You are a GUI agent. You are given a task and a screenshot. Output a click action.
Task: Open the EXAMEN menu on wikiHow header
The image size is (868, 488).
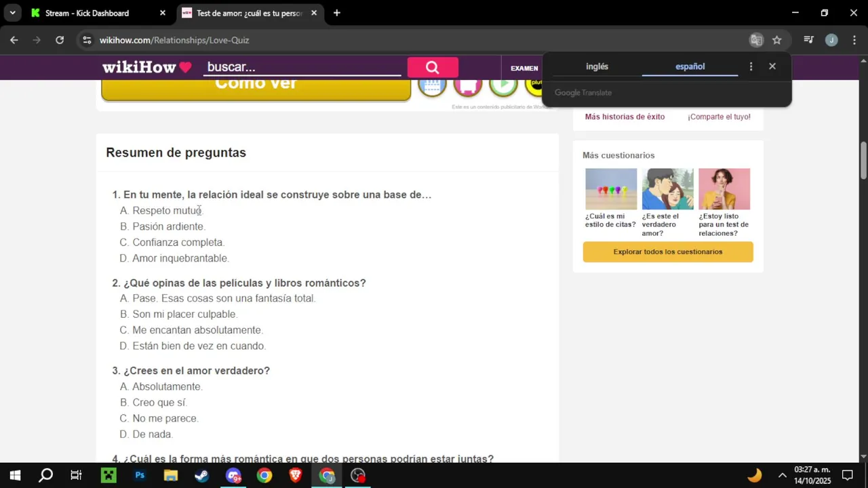click(x=524, y=68)
